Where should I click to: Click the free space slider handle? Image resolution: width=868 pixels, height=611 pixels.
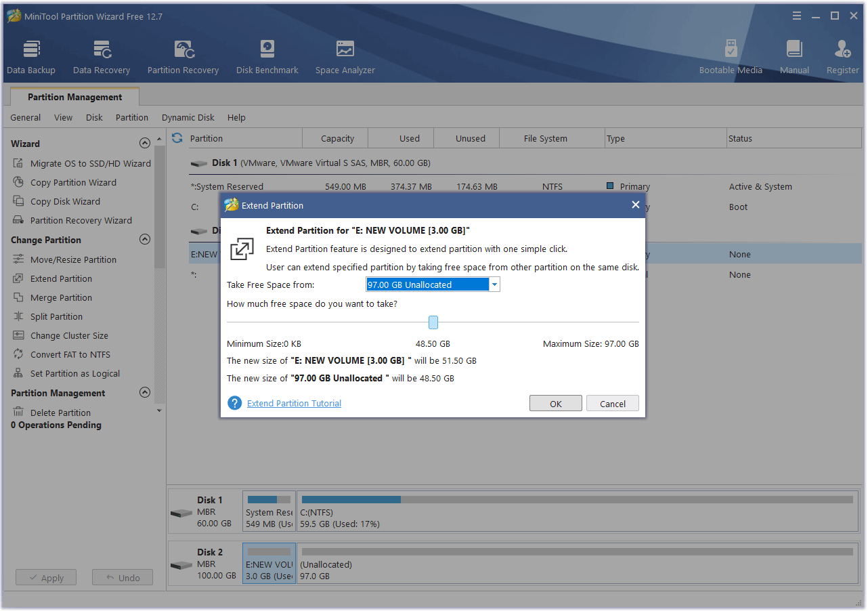pyautogui.click(x=433, y=322)
